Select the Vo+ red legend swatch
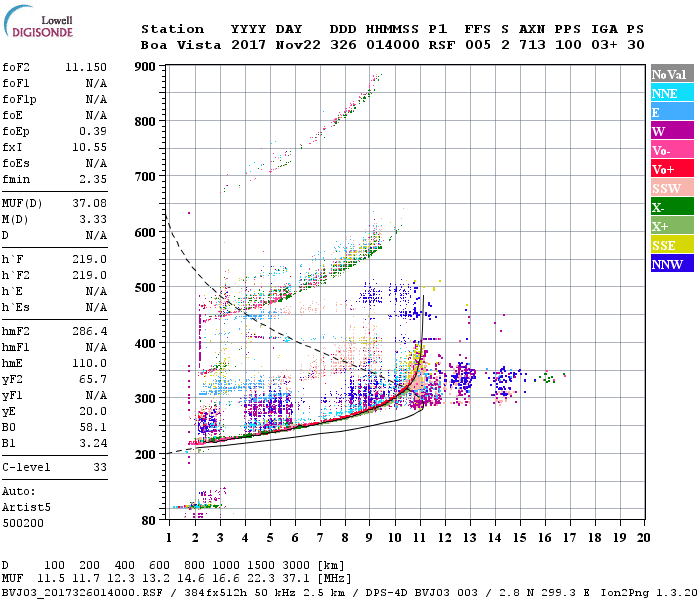Screen dimensions: 700x600 tap(672, 169)
